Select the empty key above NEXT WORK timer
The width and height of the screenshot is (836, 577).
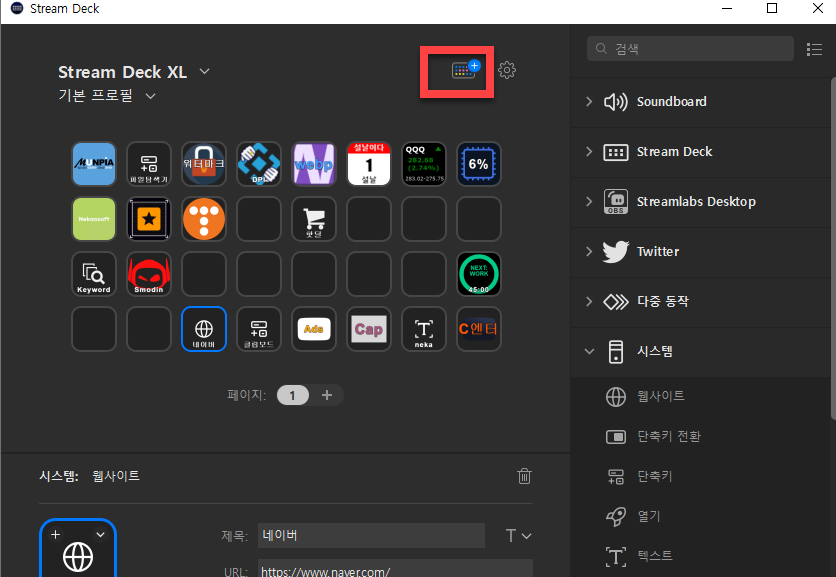click(479, 219)
